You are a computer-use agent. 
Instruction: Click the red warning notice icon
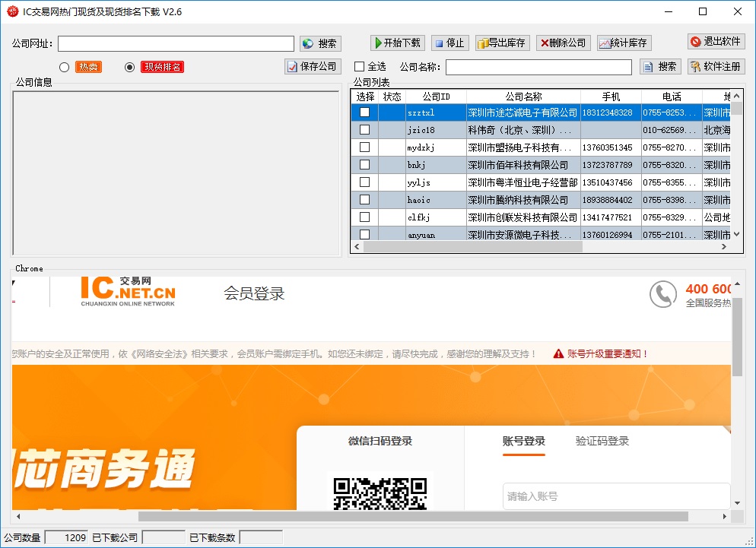558,353
